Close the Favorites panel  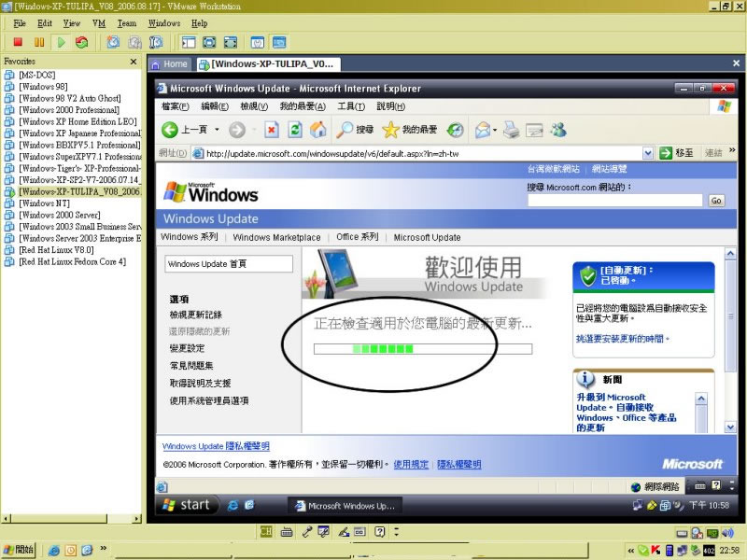134,62
